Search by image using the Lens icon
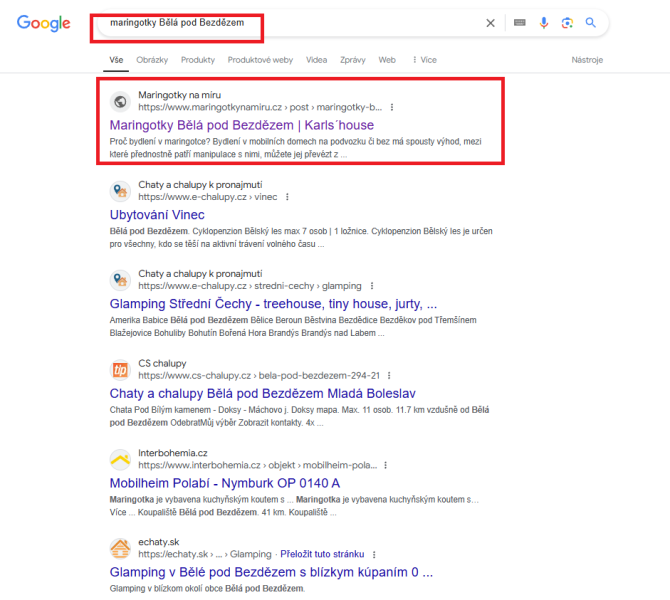This screenshot has width=670, height=600. [x=567, y=23]
